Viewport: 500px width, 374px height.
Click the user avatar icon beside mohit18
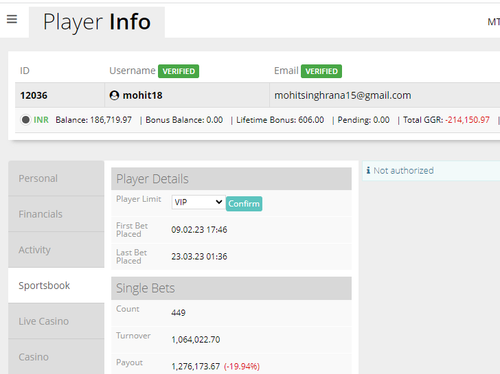(x=114, y=95)
